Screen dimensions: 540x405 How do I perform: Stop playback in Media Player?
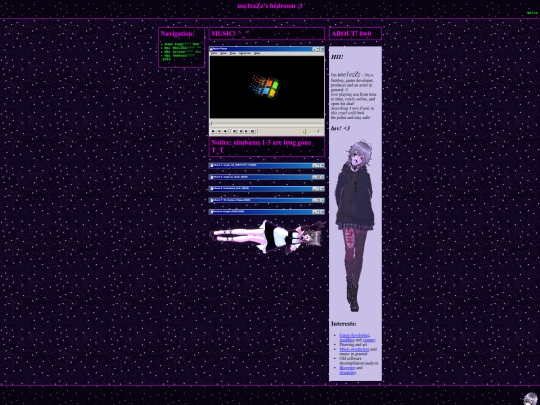pyautogui.click(x=225, y=131)
